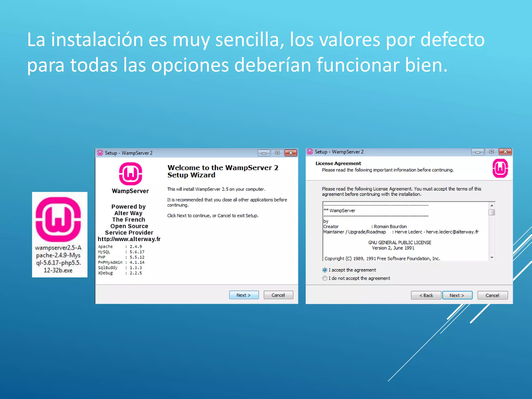
Task: Close the License Agreement window
Action: pos(505,152)
